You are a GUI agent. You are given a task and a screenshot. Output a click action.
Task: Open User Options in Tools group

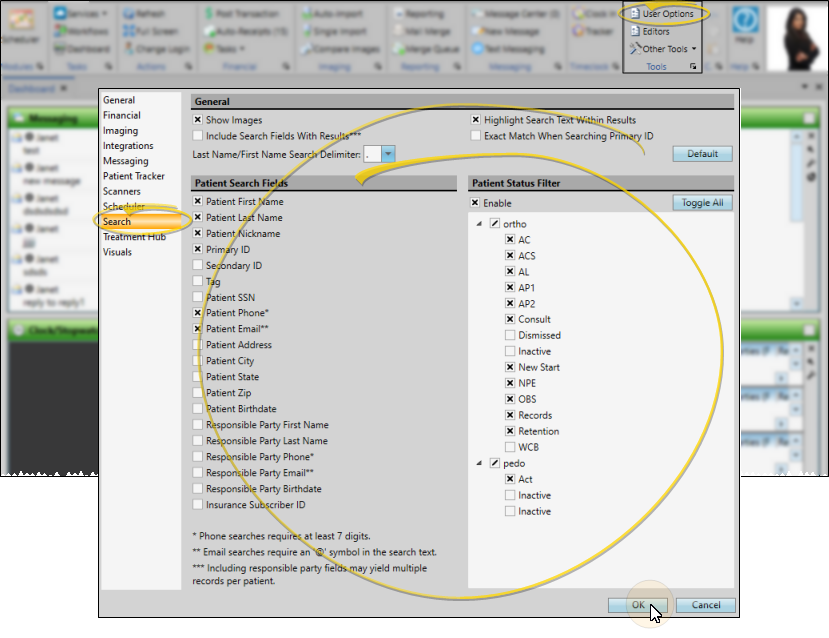(667, 14)
